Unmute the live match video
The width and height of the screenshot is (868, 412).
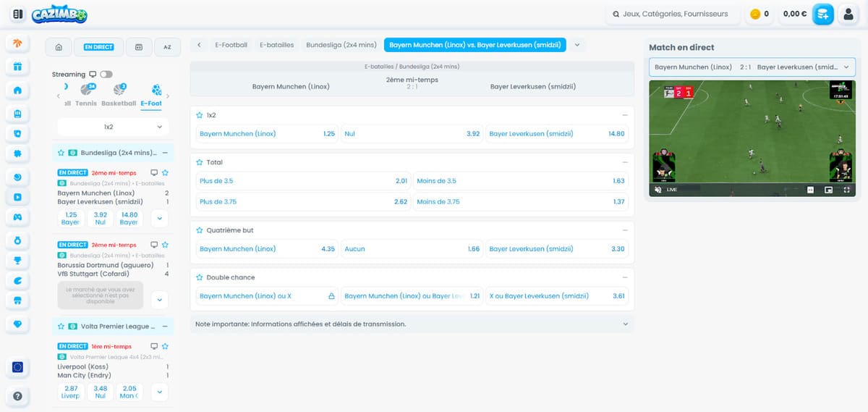658,190
